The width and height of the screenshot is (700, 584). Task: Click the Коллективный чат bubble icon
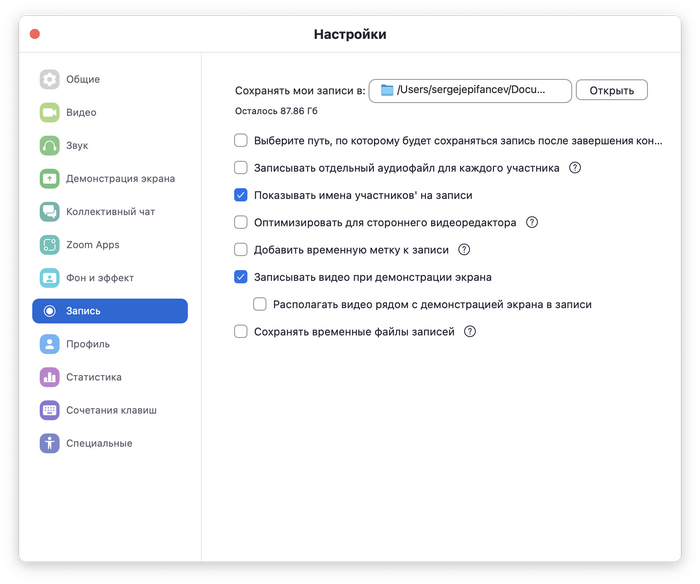click(x=50, y=212)
